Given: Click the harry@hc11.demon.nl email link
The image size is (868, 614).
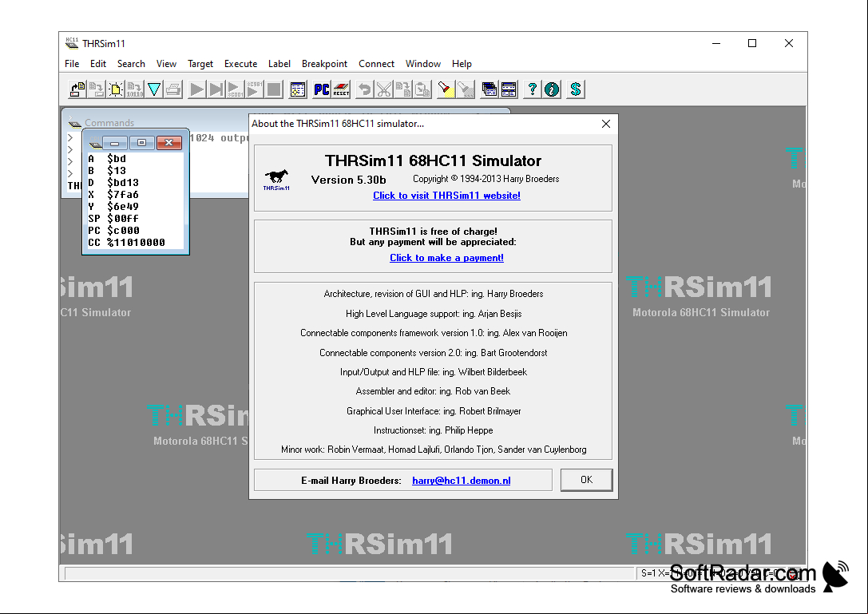Looking at the screenshot, I should (461, 481).
